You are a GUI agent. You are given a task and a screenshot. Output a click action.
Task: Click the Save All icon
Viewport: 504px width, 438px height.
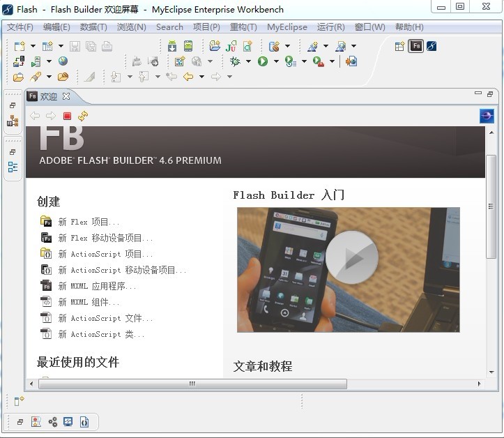tap(91, 46)
